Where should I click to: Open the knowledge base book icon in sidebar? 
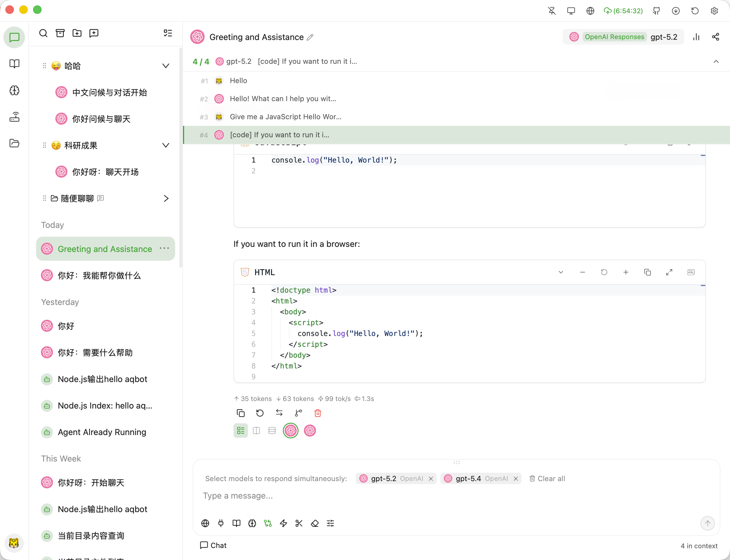(x=14, y=64)
